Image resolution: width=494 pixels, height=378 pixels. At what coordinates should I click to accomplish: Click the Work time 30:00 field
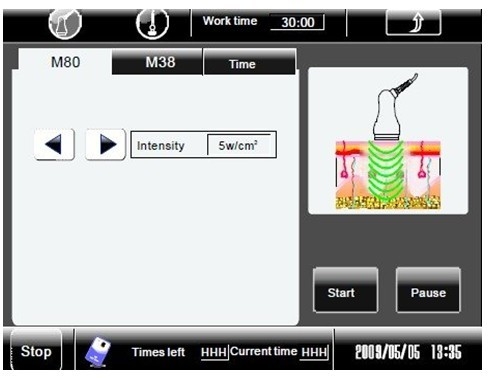298,22
